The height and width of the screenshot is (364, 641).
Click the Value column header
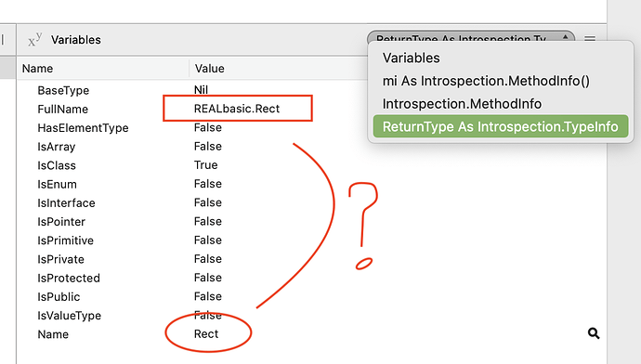click(209, 68)
